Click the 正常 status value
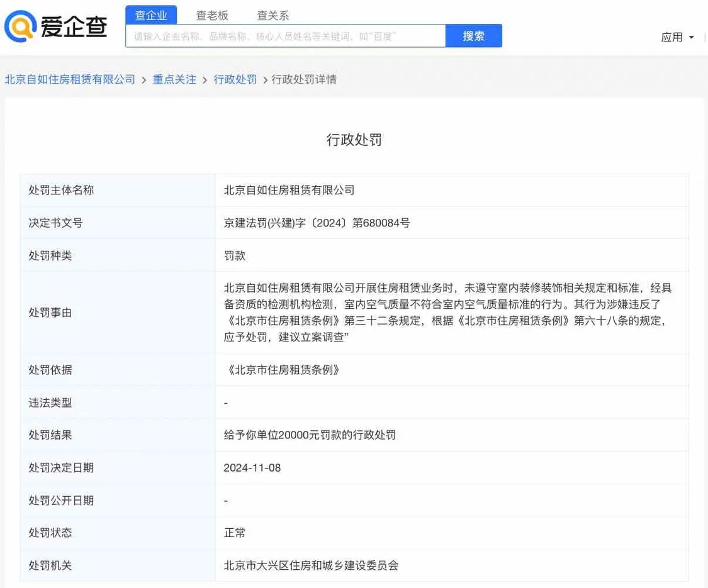708x588 pixels. 235,533
